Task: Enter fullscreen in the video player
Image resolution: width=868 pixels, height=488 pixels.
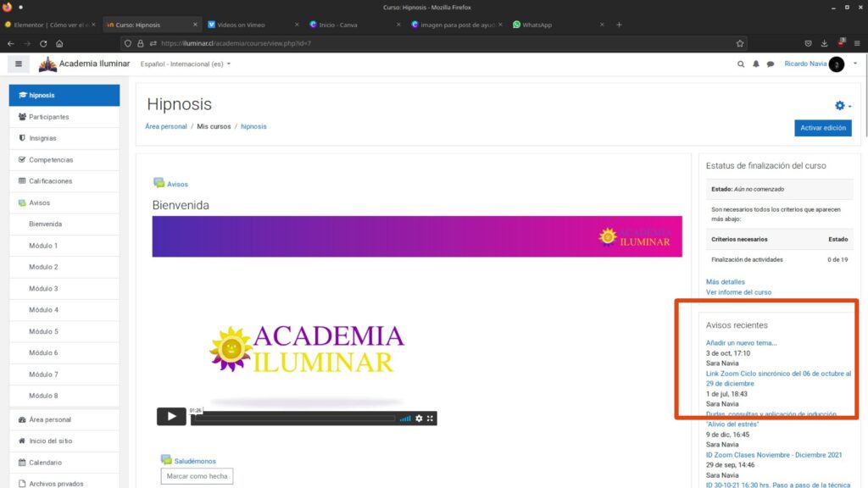Action: click(x=430, y=419)
